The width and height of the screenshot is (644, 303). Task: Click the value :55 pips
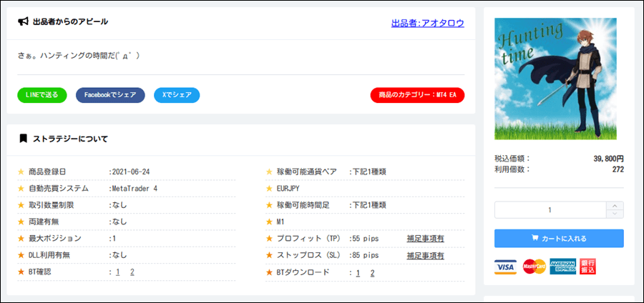pos(364,239)
